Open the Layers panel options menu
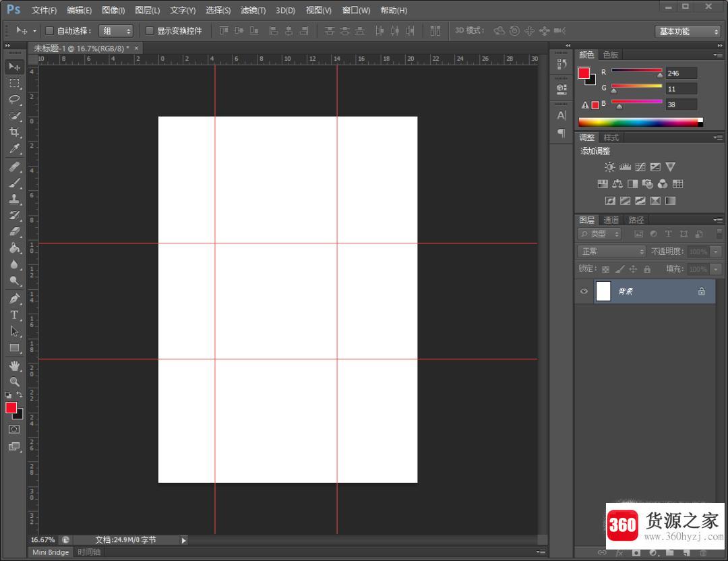This screenshot has height=561, width=728. 718,220
